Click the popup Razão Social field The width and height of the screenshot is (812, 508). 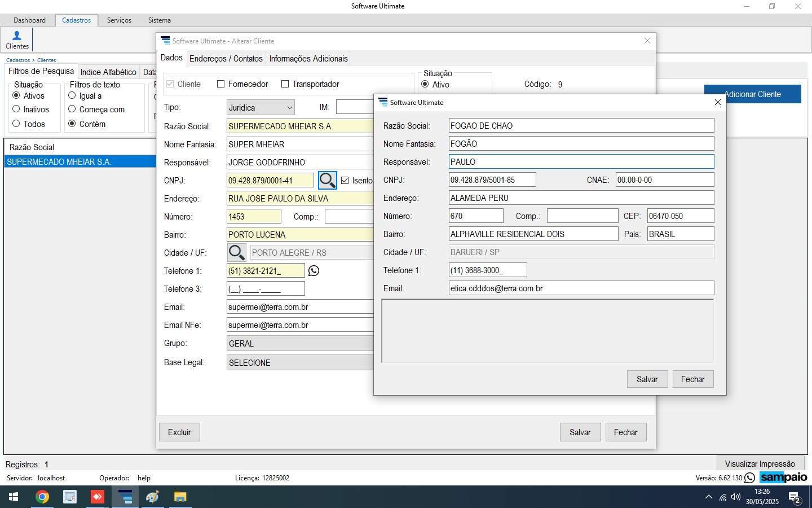pos(581,126)
